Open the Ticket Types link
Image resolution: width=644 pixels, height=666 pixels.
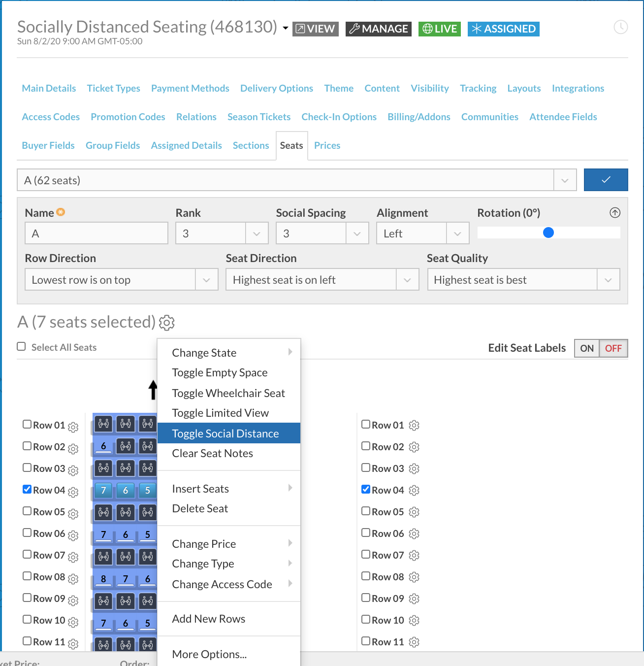point(113,88)
